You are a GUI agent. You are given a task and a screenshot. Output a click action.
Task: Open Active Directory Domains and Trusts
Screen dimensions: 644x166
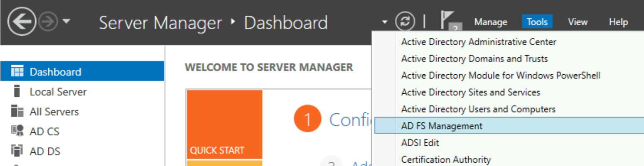pos(509,59)
